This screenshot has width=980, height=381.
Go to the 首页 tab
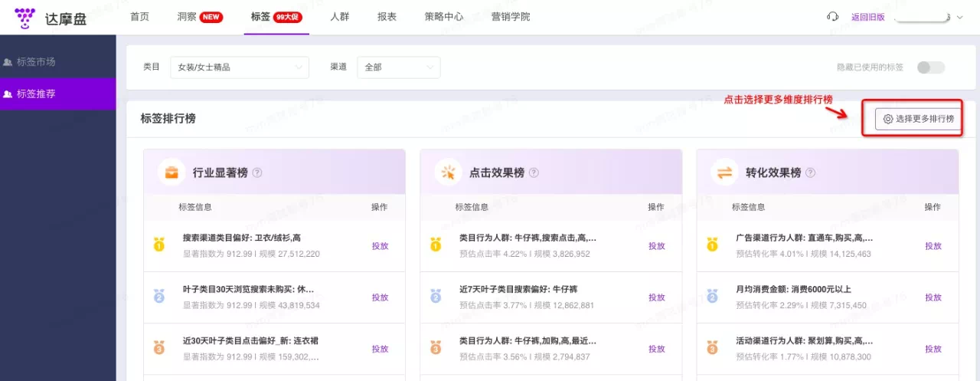pos(139,17)
